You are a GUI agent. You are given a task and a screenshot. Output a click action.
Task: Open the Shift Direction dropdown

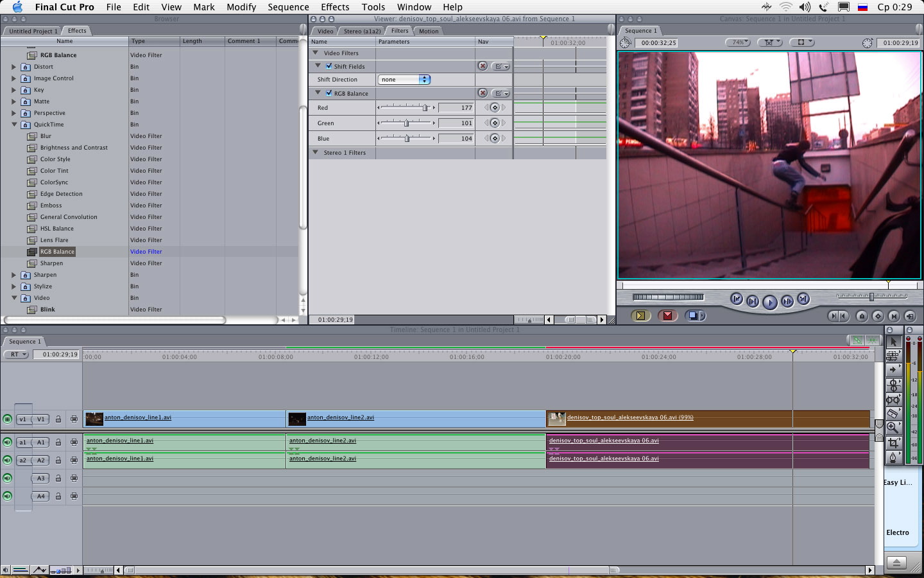click(x=404, y=80)
